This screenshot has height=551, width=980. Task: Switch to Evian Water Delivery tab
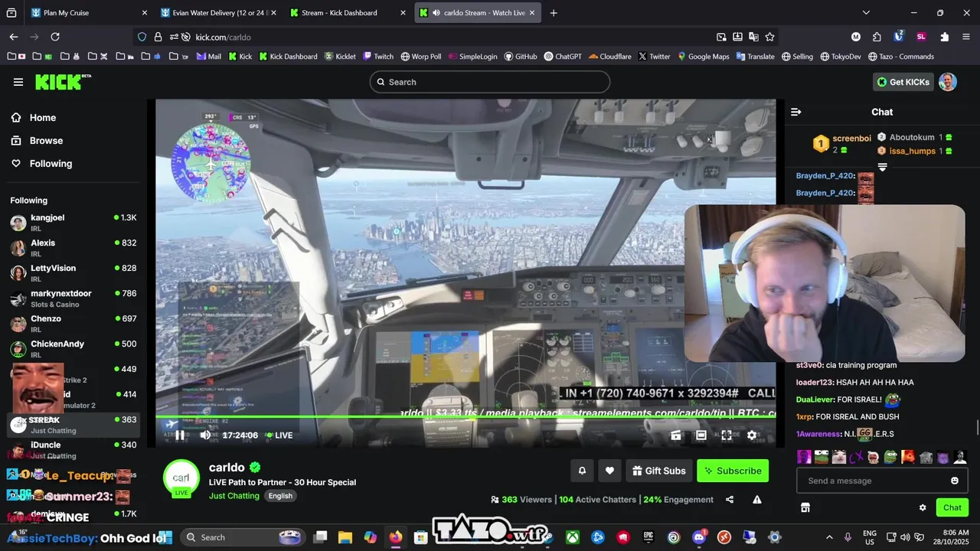pyautogui.click(x=219, y=13)
